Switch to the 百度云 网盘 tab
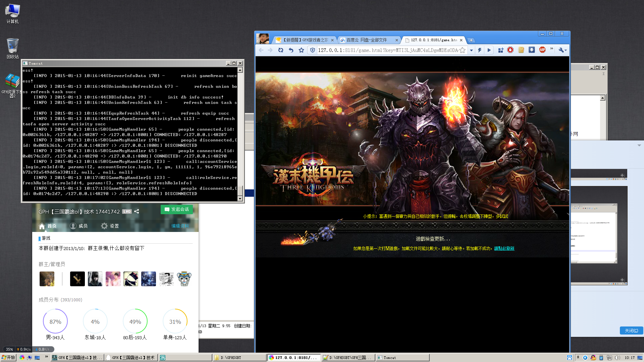Viewport: 644px width, 362px height. (x=367, y=40)
